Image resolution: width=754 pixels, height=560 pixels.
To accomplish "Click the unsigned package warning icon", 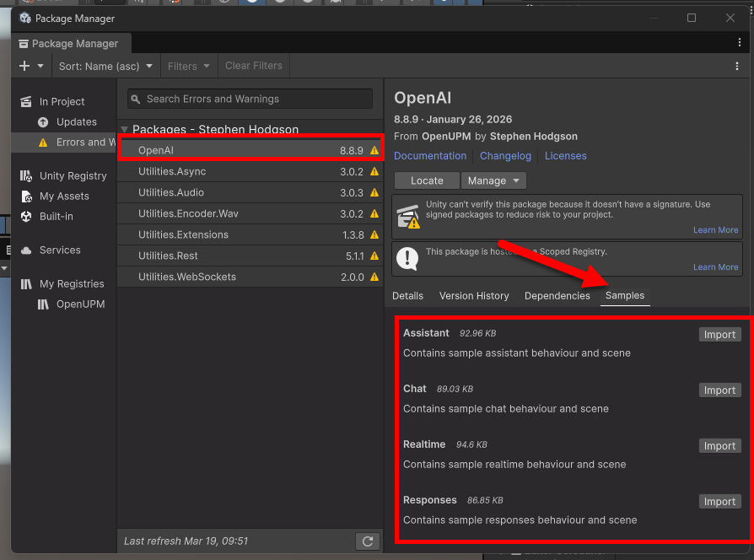I will click(x=408, y=217).
